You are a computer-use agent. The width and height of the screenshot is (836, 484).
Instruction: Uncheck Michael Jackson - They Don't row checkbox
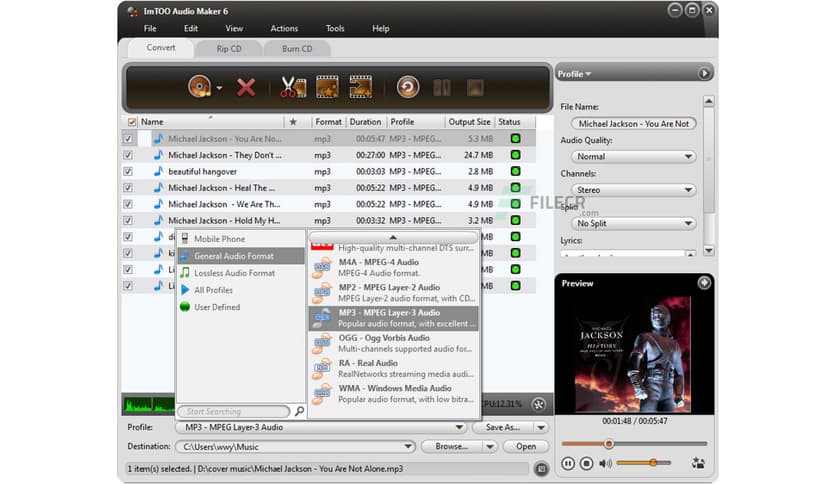(128, 155)
